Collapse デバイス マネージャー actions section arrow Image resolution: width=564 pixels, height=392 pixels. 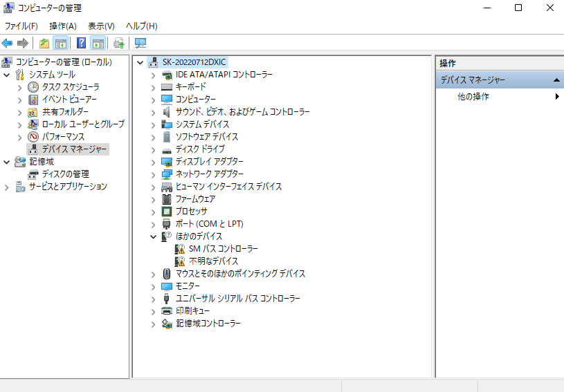click(556, 80)
